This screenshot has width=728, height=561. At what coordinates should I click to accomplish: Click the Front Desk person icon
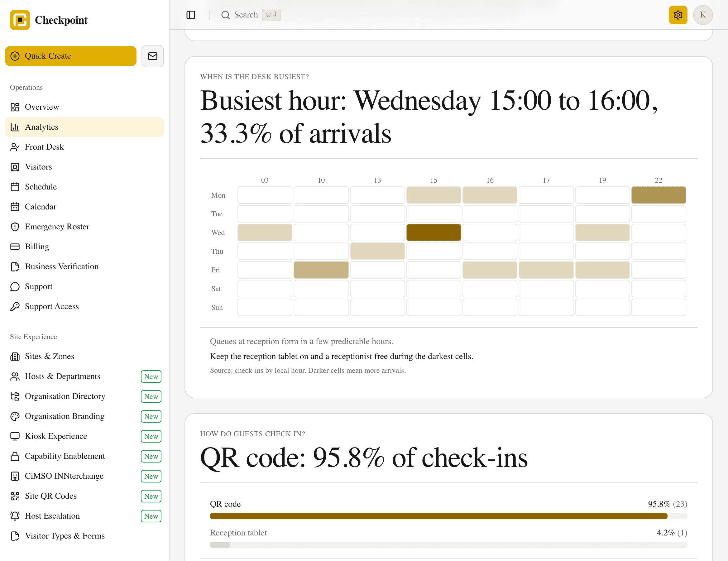(x=15, y=147)
